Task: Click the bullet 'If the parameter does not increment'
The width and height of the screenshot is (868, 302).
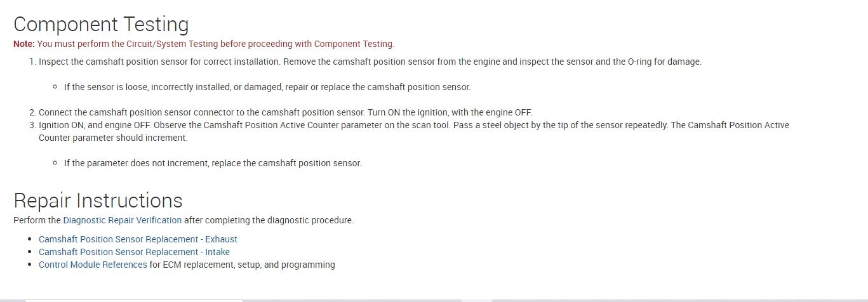Action: [x=212, y=163]
